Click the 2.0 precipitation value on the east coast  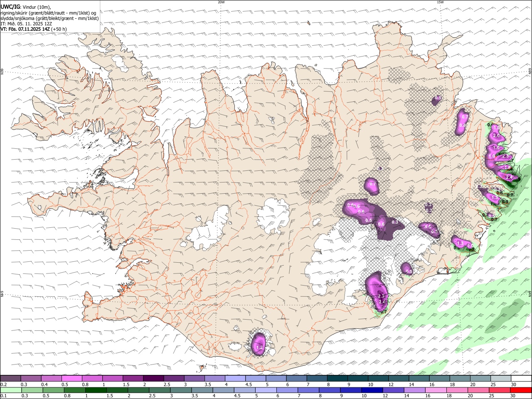click(x=496, y=136)
